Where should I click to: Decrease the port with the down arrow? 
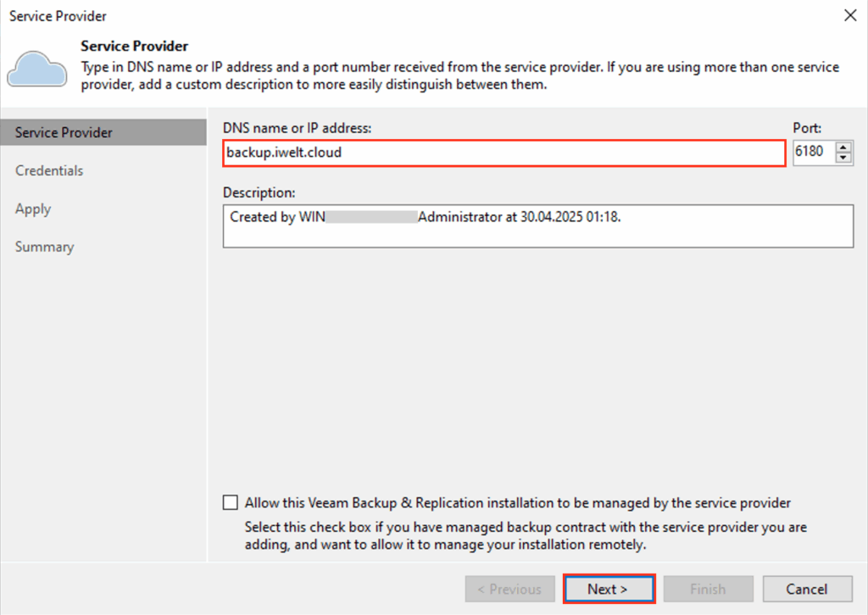843,157
